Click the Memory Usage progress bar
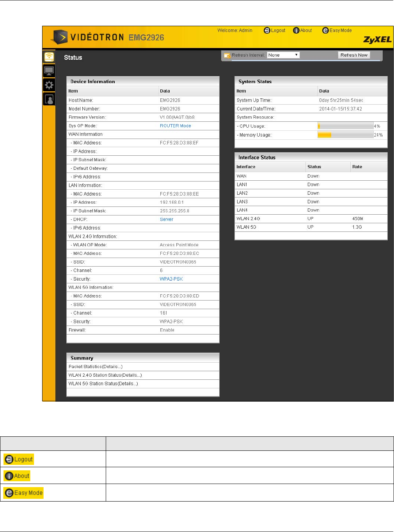This screenshot has height=532, width=394. point(346,135)
